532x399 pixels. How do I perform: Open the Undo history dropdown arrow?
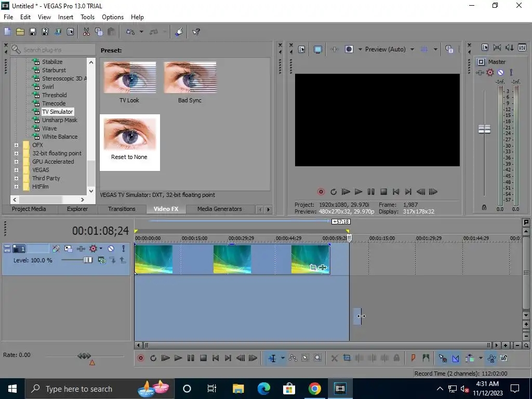click(141, 32)
